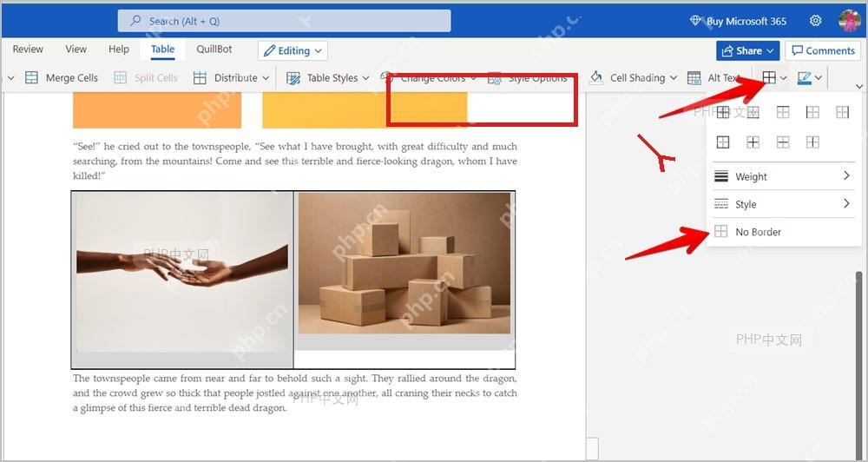This screenshot has width=868, height=462.
Task: Click the orange shaded table cell
Action: 157,109
